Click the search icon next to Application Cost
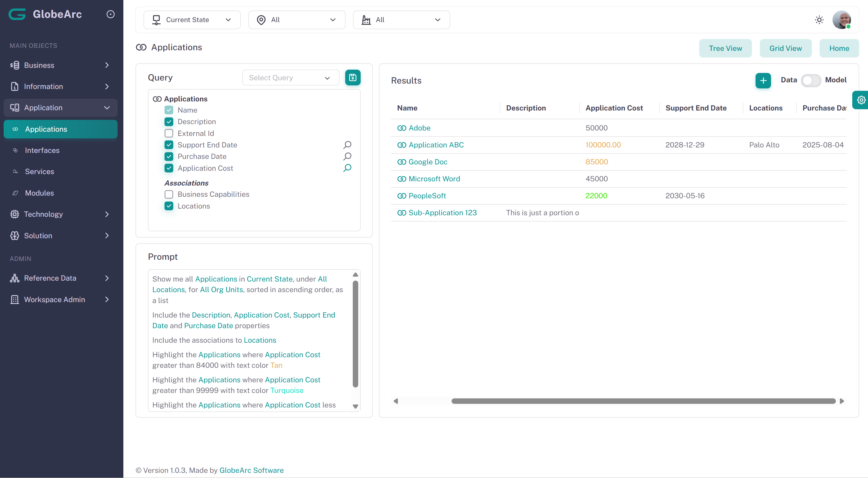 pyautogui.click(x=347, y=168)
